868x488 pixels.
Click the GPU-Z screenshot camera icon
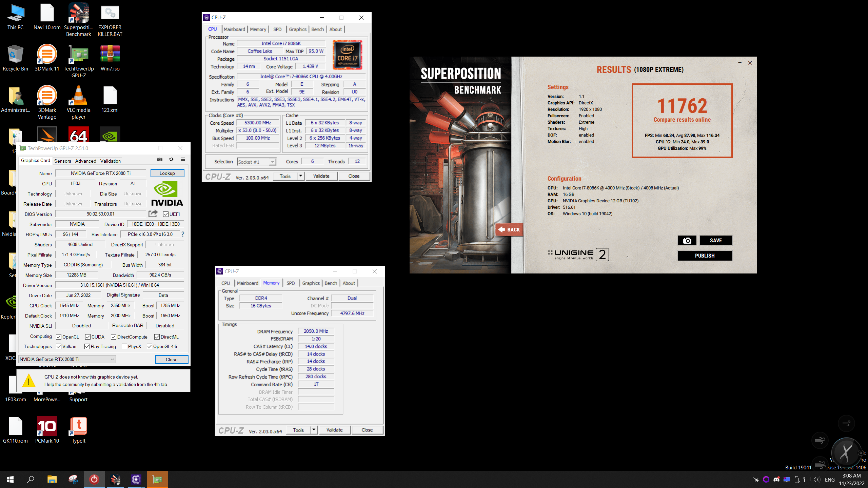(x=160, y=159)
